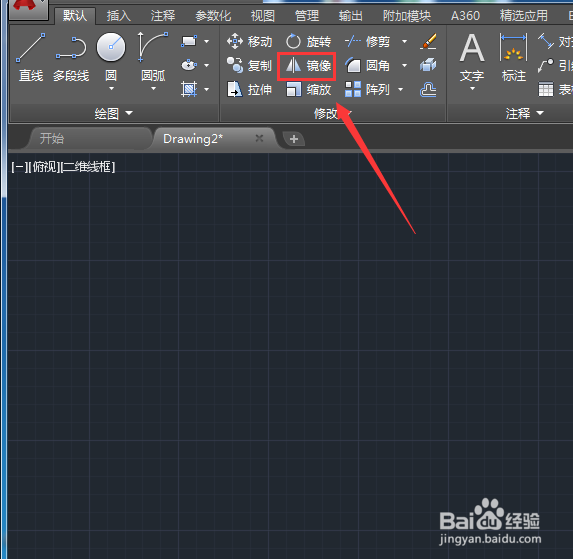Select the Text (文字) tool
Screen dimensions: 573x559
pos(472,57)
